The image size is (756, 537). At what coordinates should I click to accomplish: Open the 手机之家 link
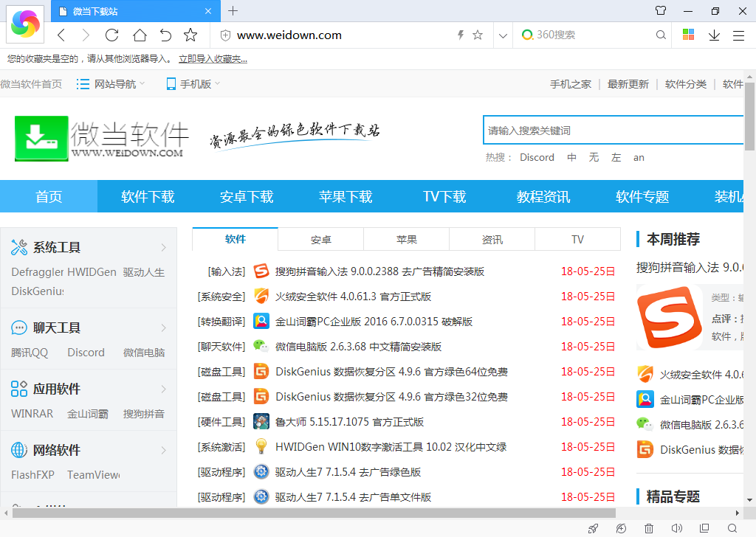[571, 84]
